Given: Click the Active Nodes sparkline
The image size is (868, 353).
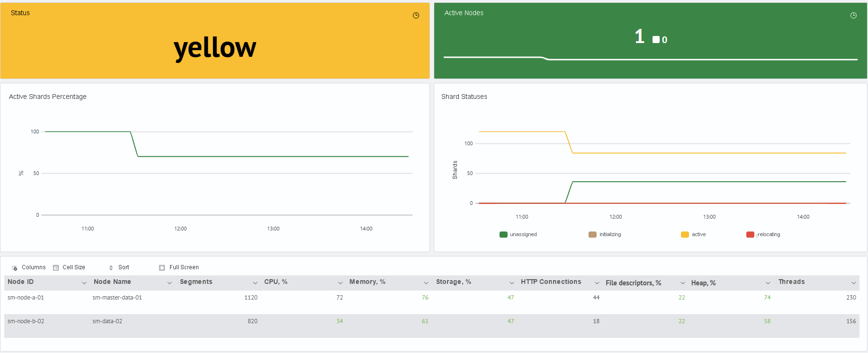Looking at the screenshot, I should (x=650, y=58).
